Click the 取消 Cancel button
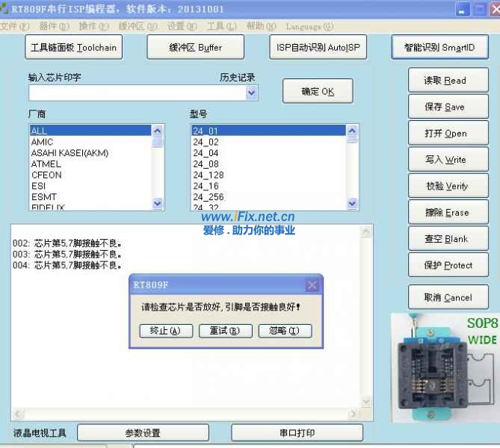 448,297
